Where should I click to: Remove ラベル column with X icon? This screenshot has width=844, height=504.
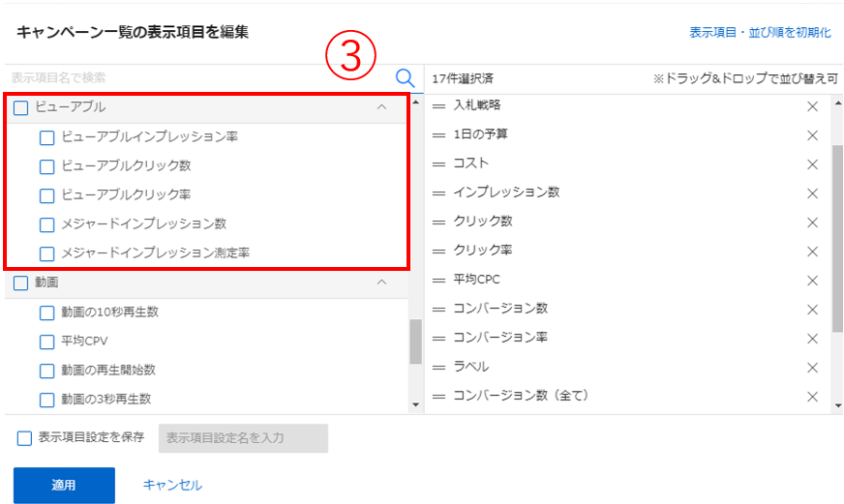pos(813,368)
